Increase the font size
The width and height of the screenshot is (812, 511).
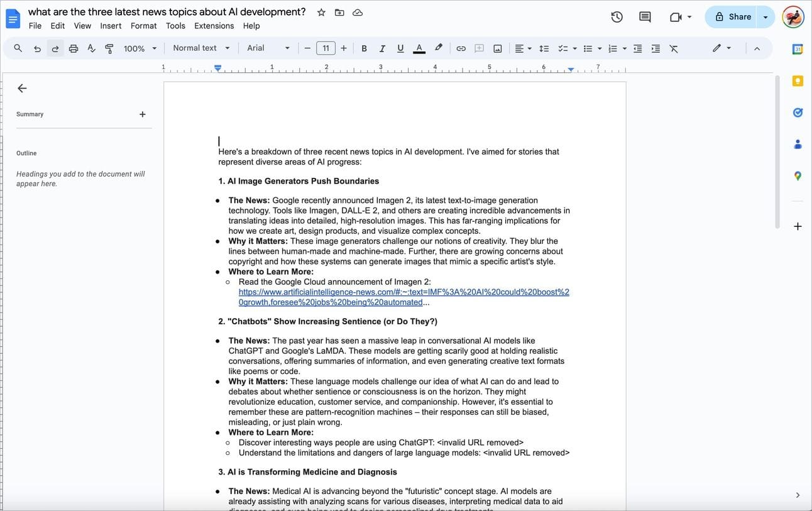click(x=344, y=48)
